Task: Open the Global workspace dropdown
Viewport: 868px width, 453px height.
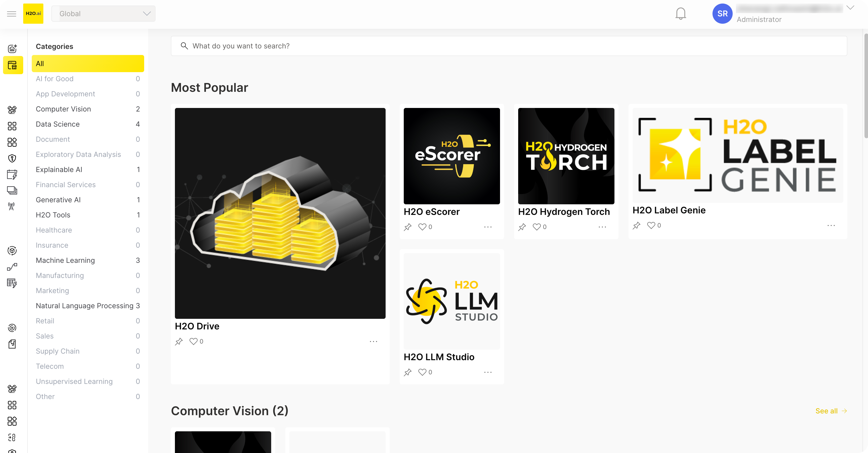Action: 103,13
